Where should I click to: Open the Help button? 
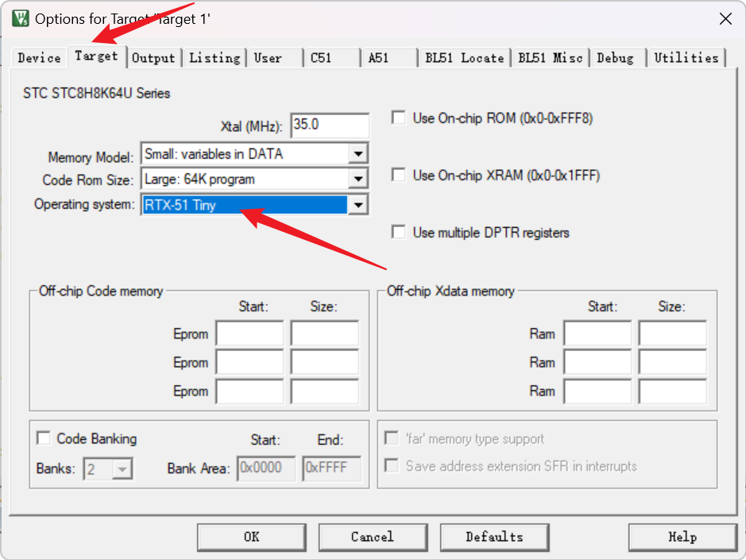coord(682,537)
